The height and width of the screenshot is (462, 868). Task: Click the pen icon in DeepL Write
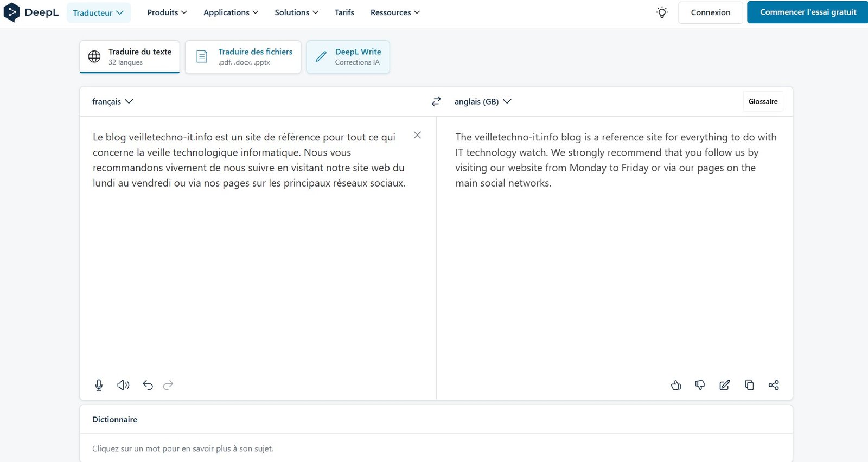321,56
